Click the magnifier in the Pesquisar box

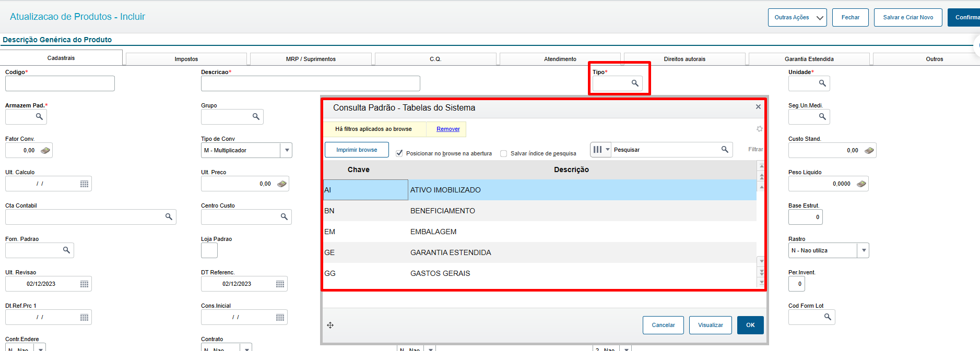(x=725, y=150)
